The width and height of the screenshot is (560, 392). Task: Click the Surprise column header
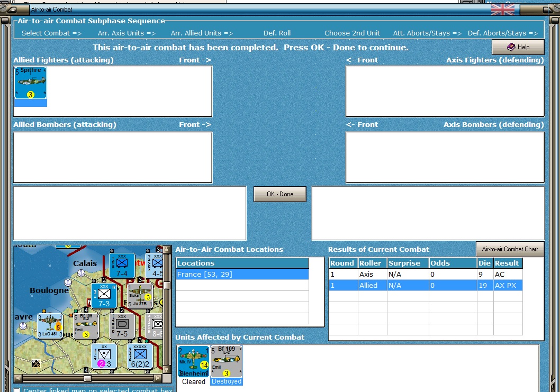coord(408,263)
